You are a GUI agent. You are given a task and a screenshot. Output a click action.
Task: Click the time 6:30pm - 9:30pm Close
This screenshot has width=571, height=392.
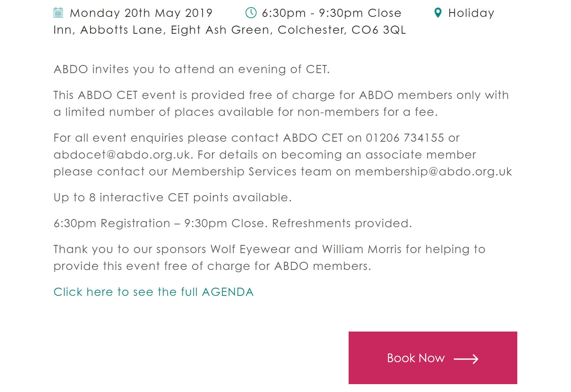[331, 13]
